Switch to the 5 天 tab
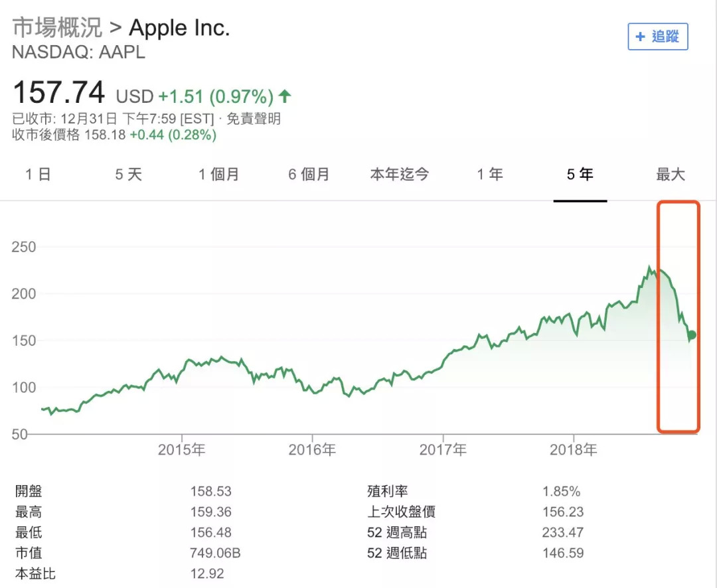This screenshot has width=717, height=588. (x=128, y=175)
